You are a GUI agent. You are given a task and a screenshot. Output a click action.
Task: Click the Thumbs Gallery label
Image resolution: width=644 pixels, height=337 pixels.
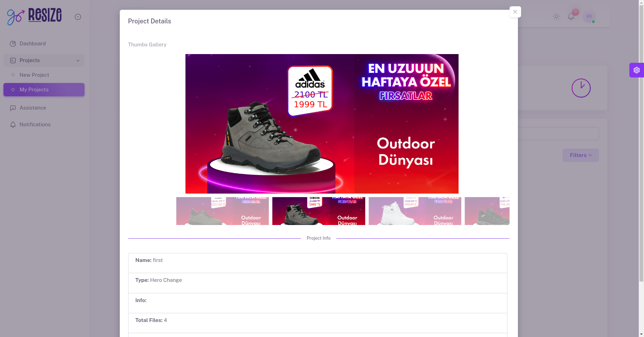pos(147,45)
